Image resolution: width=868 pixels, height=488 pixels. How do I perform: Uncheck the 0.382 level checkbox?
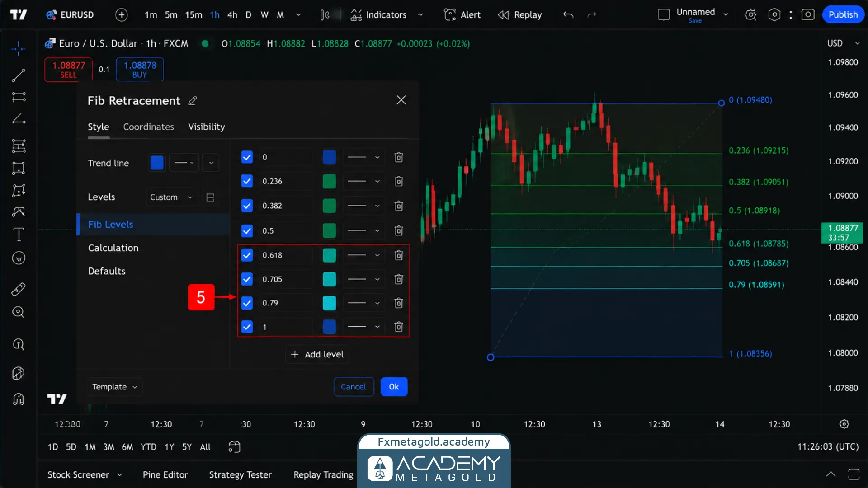click(x=247, y=206)
